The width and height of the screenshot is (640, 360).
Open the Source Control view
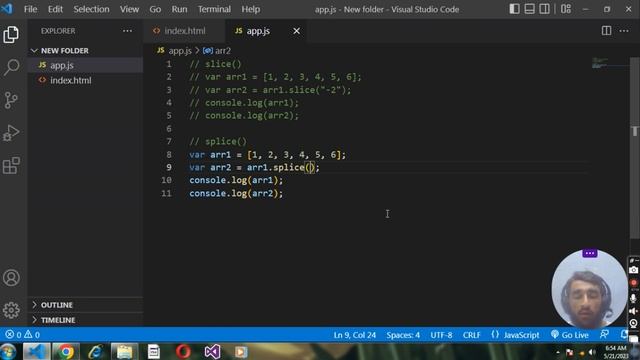[11, 100]
